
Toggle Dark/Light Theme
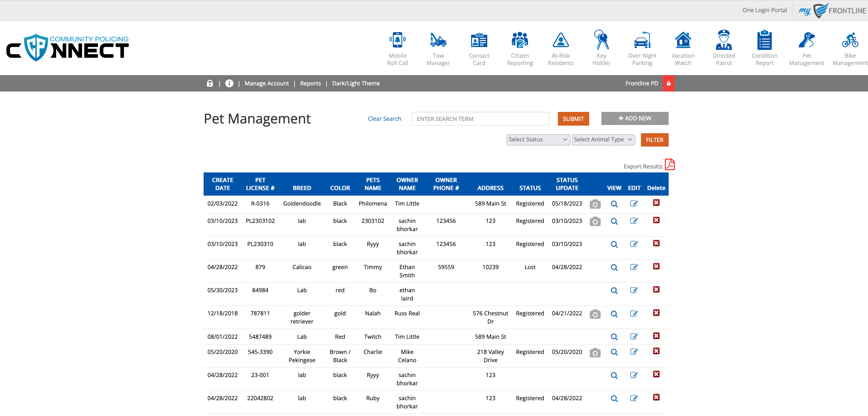(356, 83)
